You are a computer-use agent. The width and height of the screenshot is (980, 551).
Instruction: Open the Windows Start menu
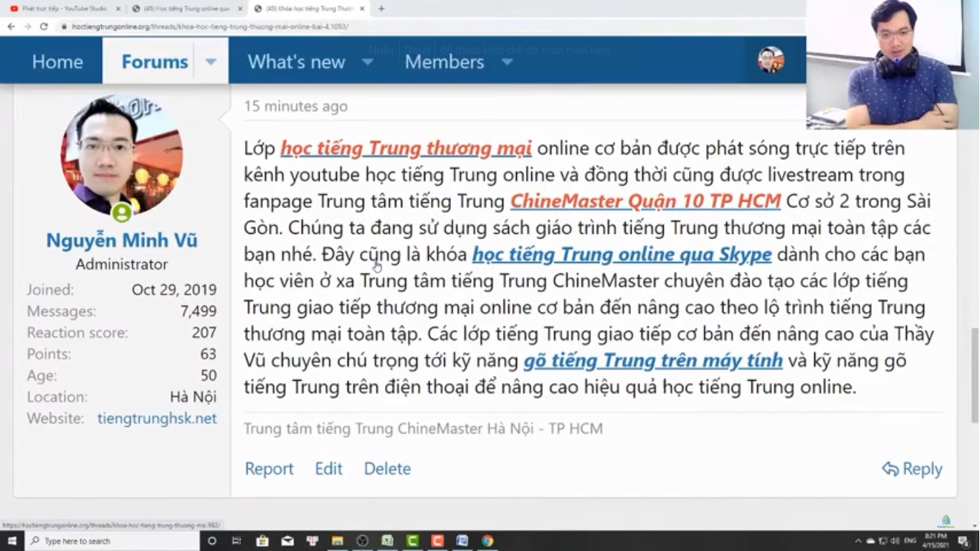(12, 541)
